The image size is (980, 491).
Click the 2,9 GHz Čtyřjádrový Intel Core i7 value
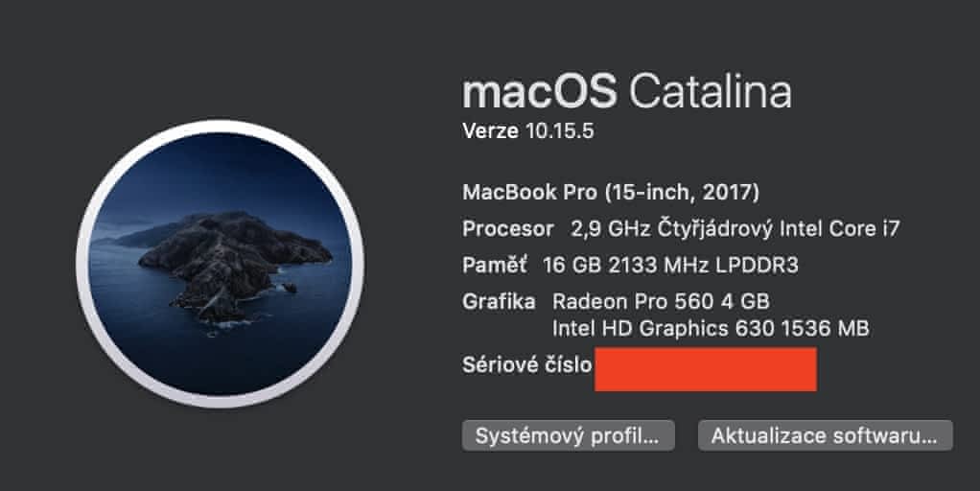pos(735,229)
